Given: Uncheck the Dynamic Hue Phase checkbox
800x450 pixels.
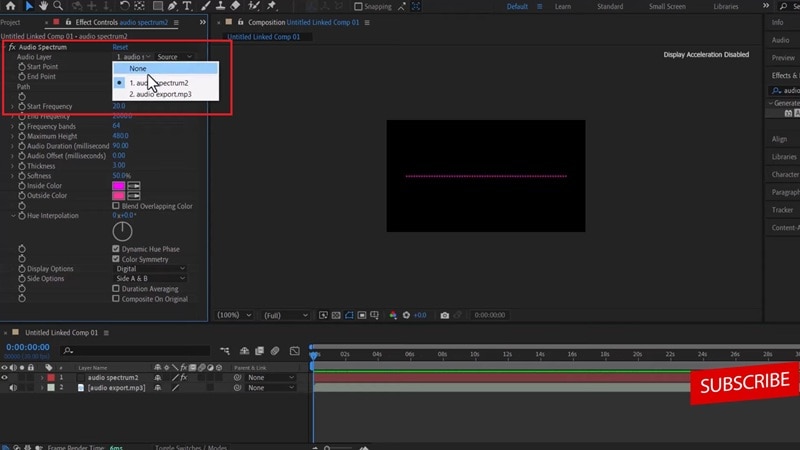Looking at the screenshot, I should pyautogui.click(x=116, y=248).
